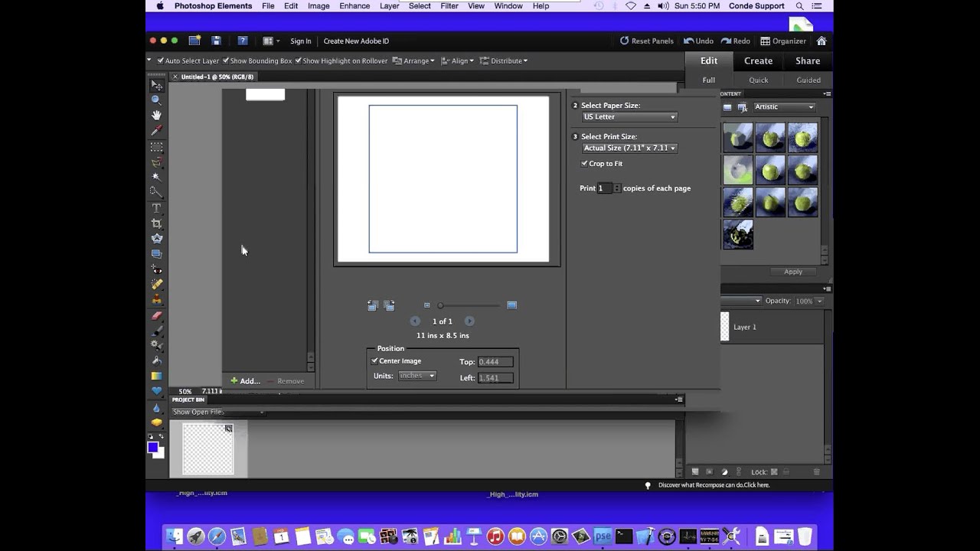Open the Artistic content category dropdown
980x551 pixels.
click(x=784, y=107)
